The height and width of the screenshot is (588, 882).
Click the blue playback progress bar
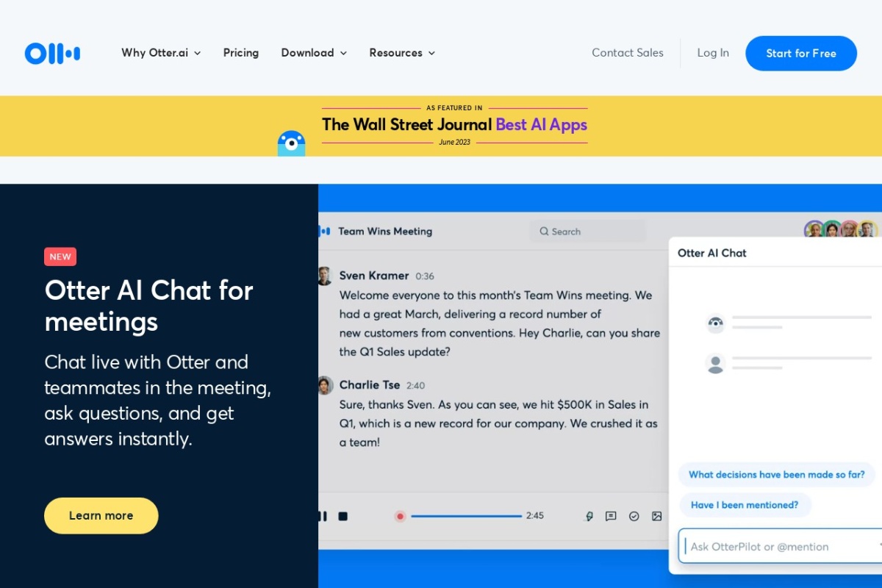(x=466, y=516)
